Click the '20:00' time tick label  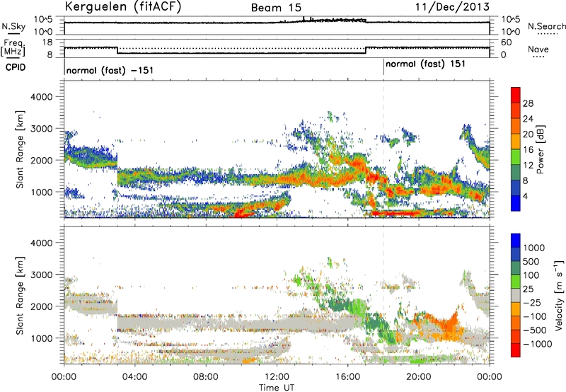[418, 377]
